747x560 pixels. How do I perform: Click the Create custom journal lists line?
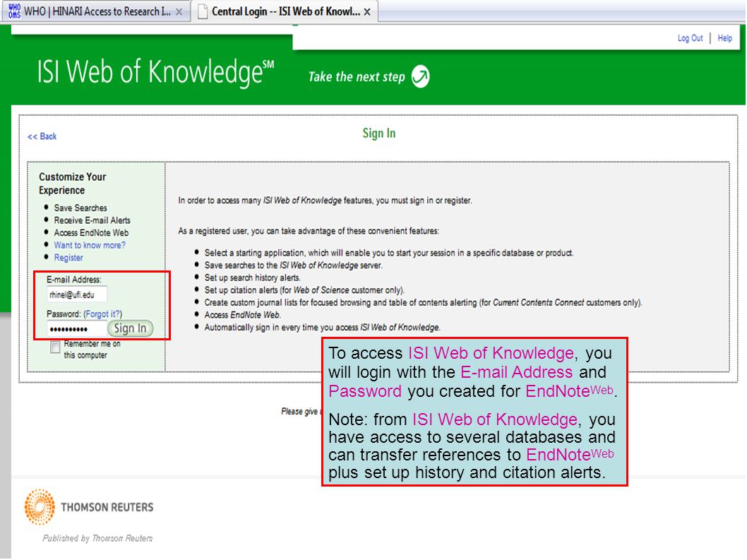[x=423, y=302]
